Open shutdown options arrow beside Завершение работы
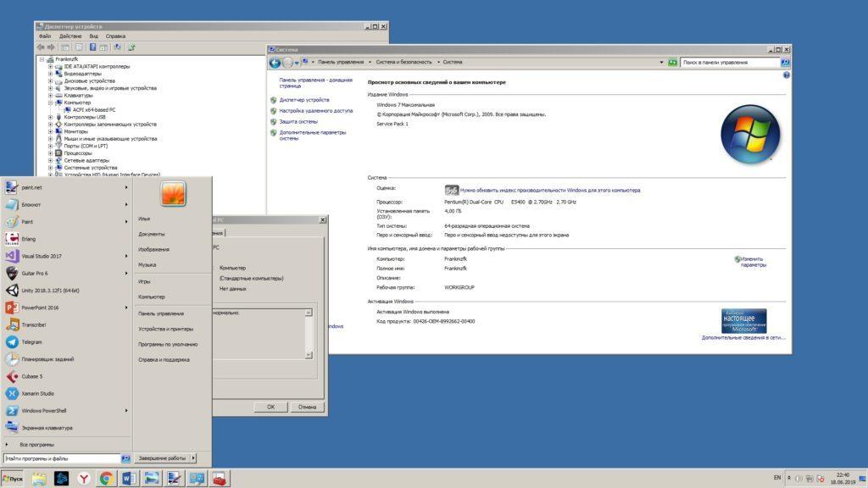Screen dimensions: 868x488 click(x=193, y=457)
